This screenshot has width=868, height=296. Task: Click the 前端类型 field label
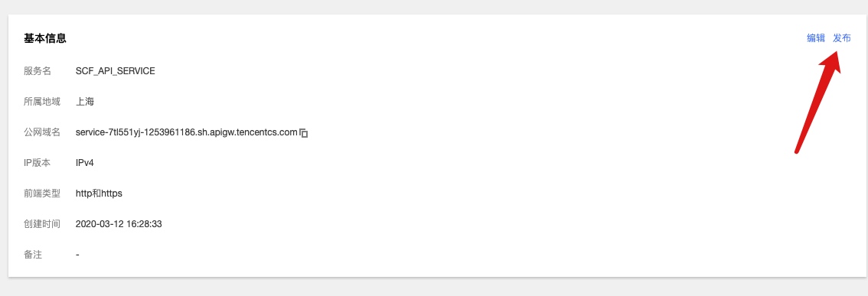click(42, 194)
